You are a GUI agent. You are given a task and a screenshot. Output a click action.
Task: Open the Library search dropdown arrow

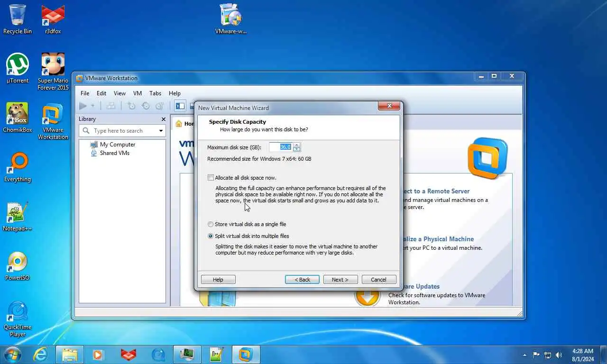point(161,131)
